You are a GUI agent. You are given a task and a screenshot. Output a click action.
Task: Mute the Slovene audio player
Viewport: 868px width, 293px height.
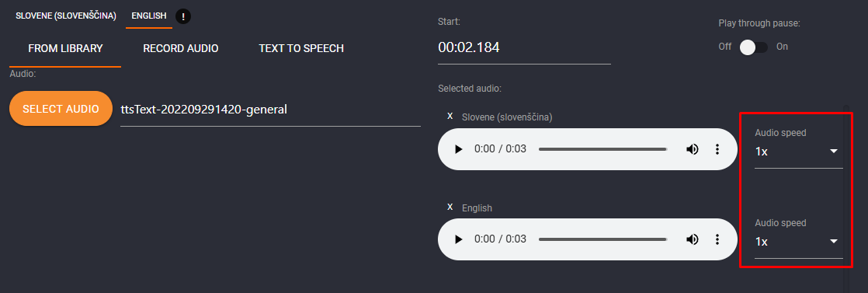(x=692, y=149)
